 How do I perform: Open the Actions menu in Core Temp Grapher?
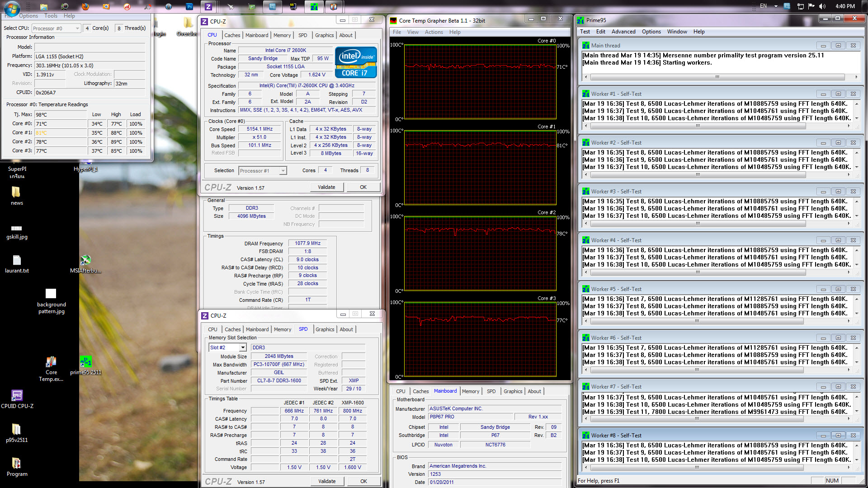point(434,32)
